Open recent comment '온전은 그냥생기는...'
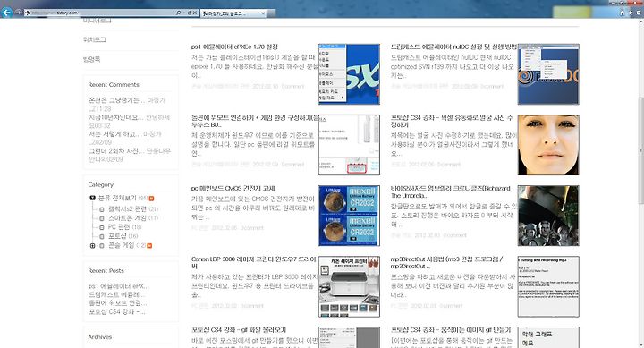The width and height of the screenshot is (644, 348). click(116, 100)
